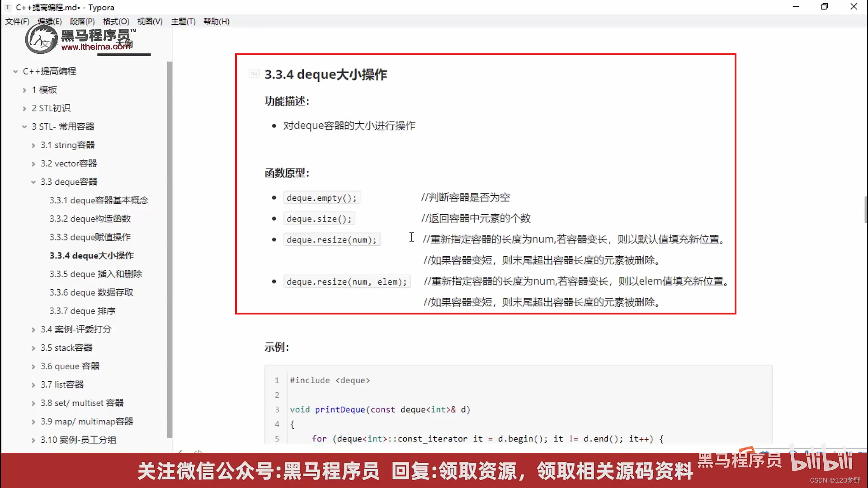Collapse the 3.3 deque容器 section

pos(34,182)
